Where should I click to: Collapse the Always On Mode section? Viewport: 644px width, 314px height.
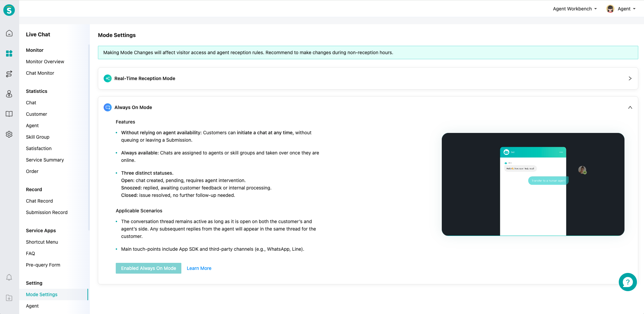click(x=630, y=107)
